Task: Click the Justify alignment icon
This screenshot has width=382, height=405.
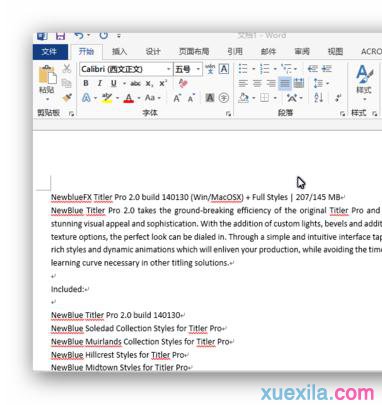Action: (x=285, y=83)
